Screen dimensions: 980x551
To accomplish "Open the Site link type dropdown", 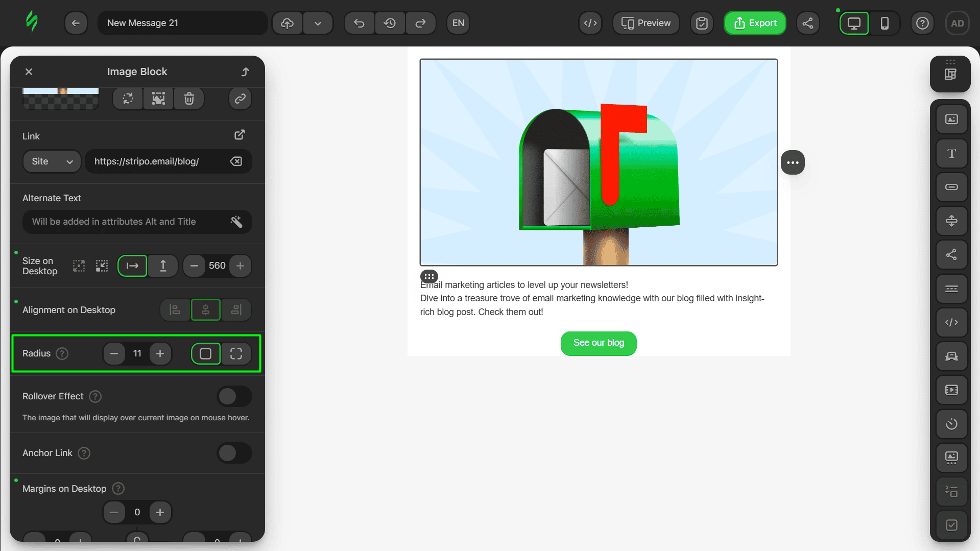I will (x=52, y=161).
